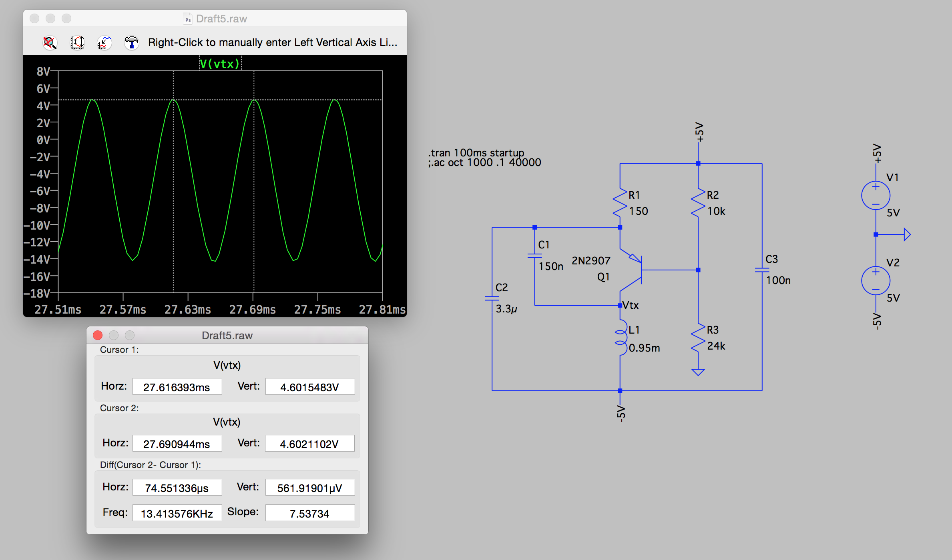Viewport: 952px width, 560px height.
Task: Click the L1 inductor symbol
Action: pyautogui.click(x=621, y=337)
